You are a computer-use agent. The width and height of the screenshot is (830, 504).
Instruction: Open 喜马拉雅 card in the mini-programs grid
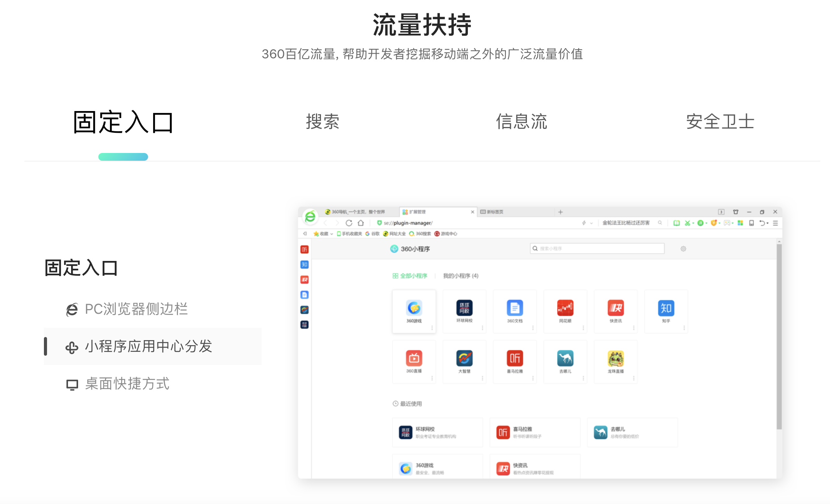[515, 362]
